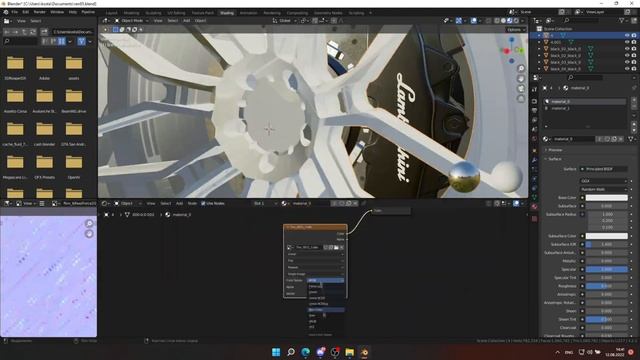Screen dimensions: 640x360
Task: Select material_1 in the material slot list
Action: 585,108
